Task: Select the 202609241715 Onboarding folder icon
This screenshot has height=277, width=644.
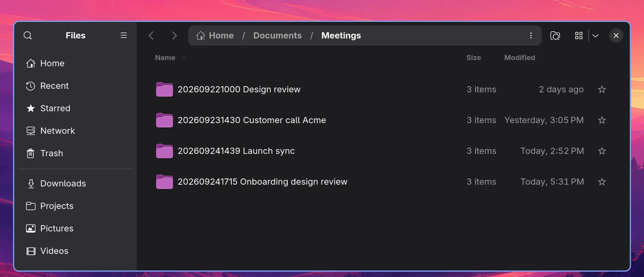Action: click(164, 182)
